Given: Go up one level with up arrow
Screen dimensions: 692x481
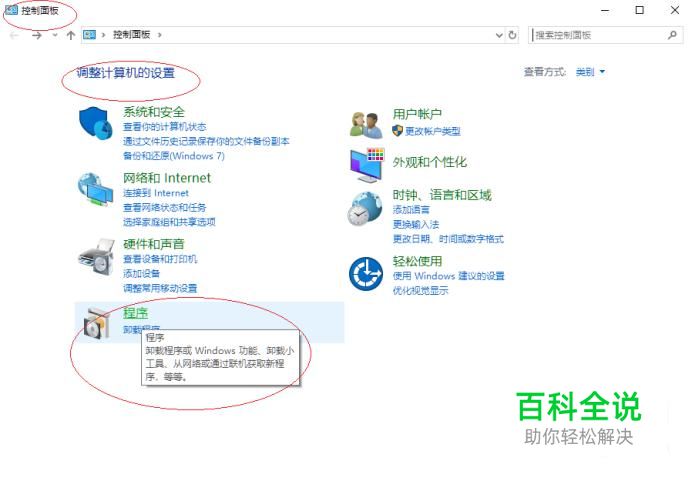Looking at the screenshot, I should point(71,35).
